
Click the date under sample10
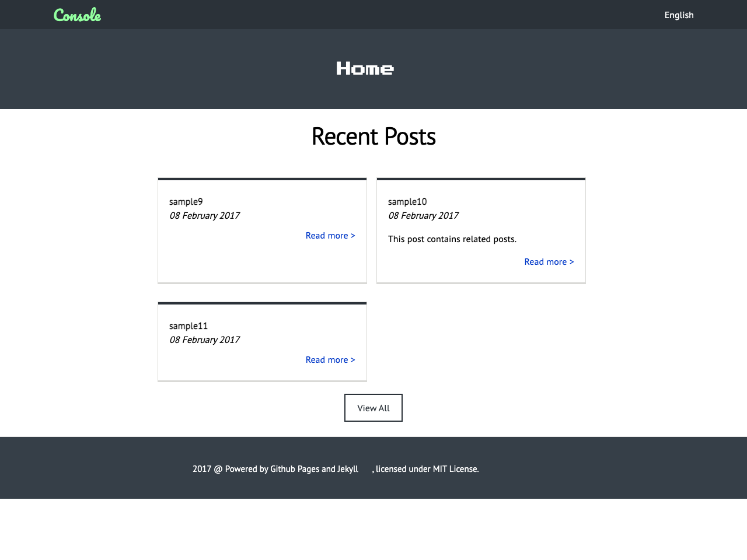point(423,216)
